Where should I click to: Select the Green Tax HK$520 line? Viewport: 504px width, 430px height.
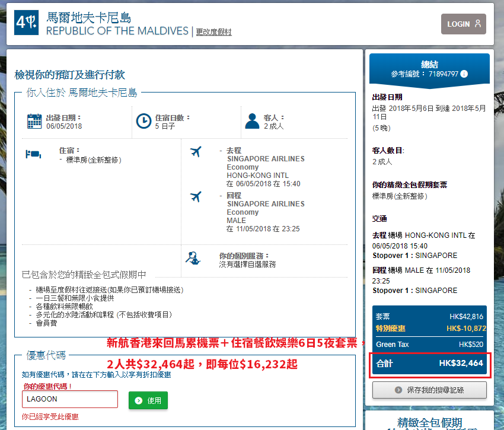[429, 345]
